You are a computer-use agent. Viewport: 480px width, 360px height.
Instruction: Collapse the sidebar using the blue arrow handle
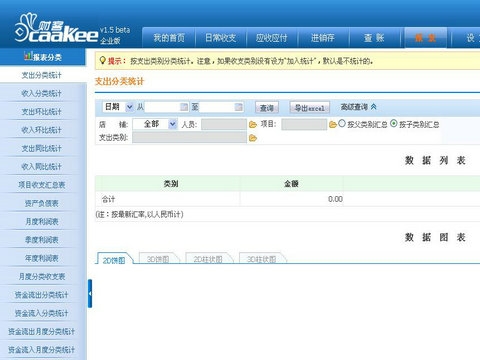[90, 293]
